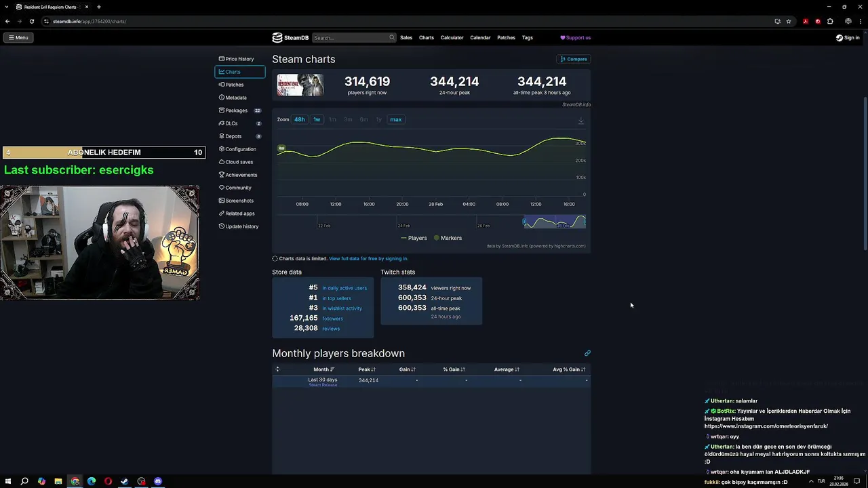This screenshot has width=868, height=488.
Task: Open Patches in the sidebar
Action: click(x=239, y=85)
